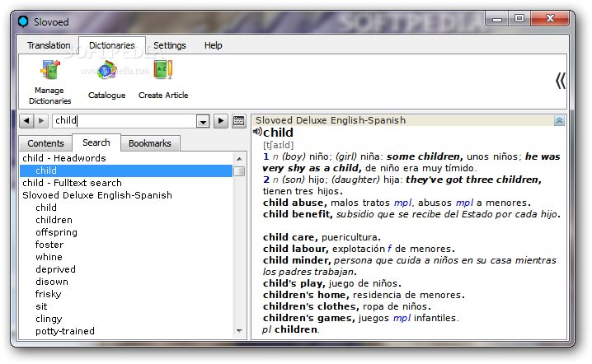
Task: Go back with the left arrow button
Action: (x=26, y=121)
